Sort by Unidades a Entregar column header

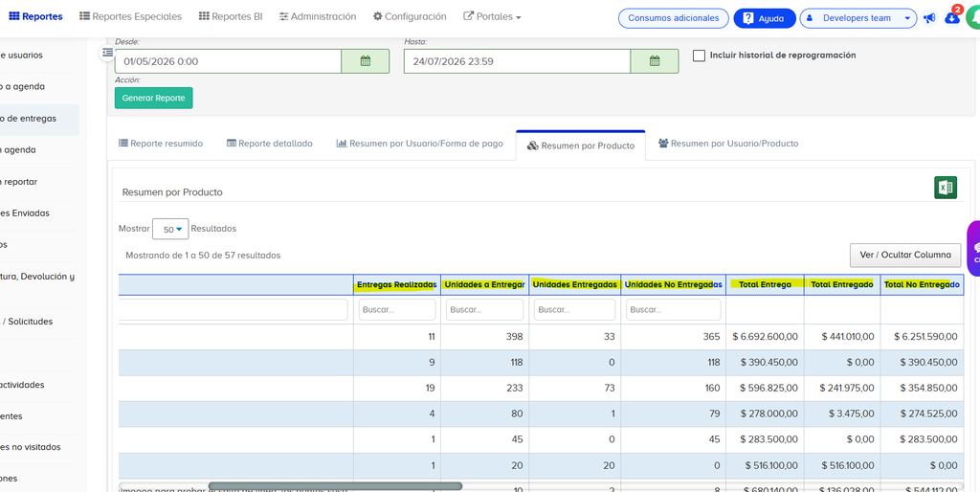click(484, 284)
